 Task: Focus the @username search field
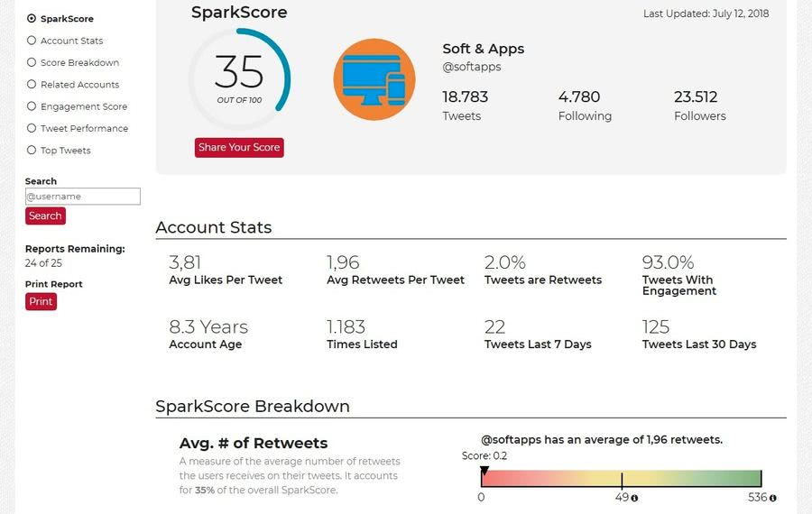tap(83, 197)
